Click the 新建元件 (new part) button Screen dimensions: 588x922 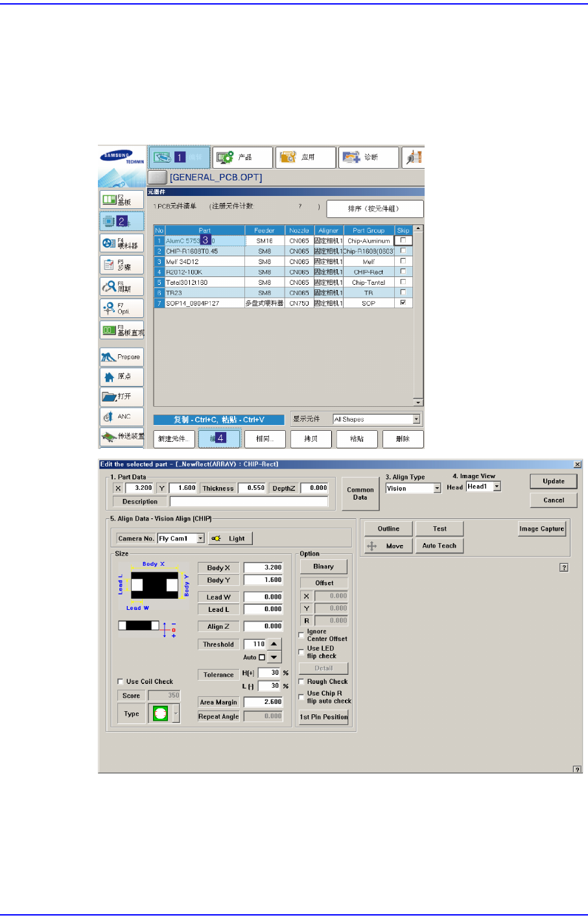tap(174, 439)
